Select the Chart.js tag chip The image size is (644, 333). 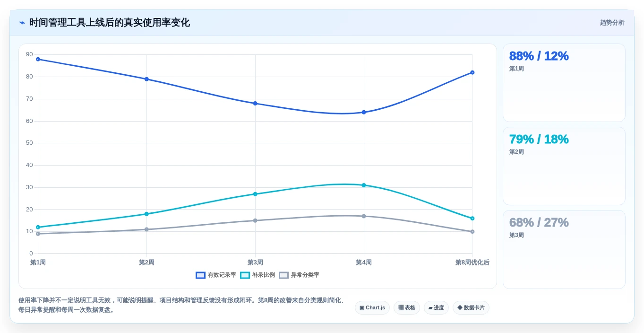pos(372,308)
